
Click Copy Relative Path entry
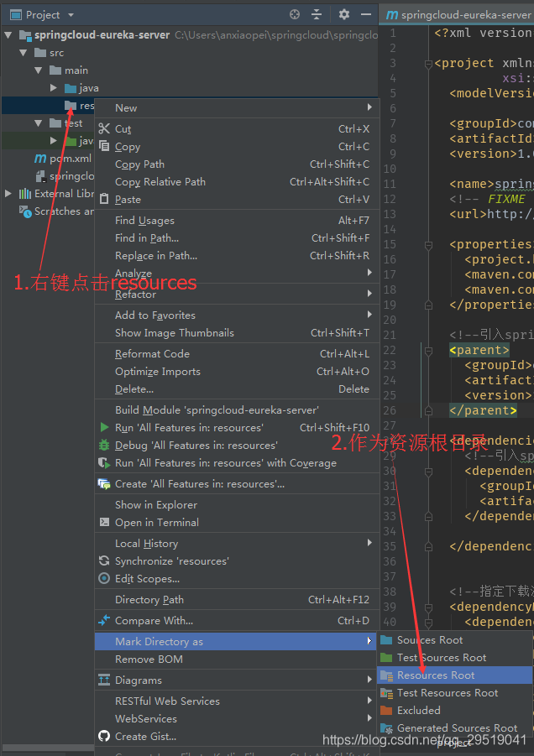[238, 182]
